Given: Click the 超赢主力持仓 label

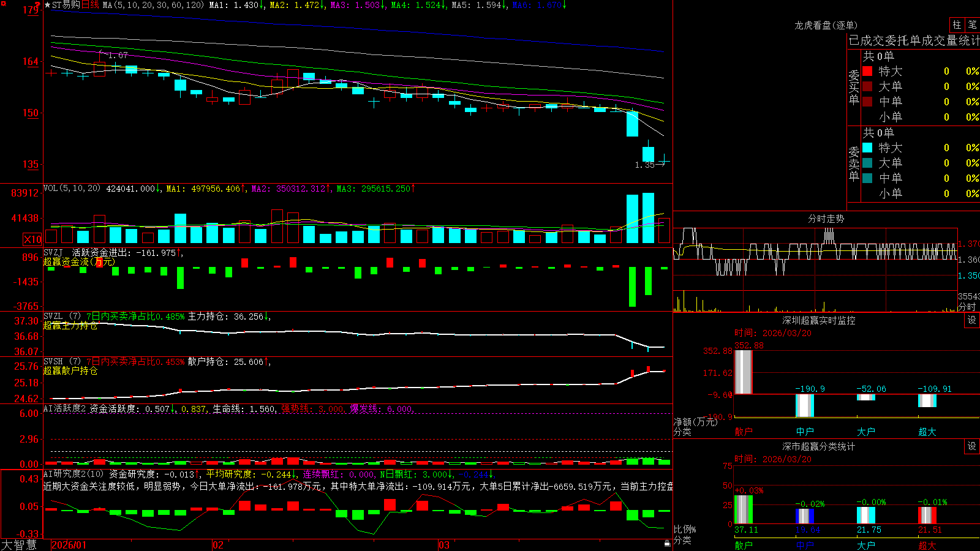Looking at the screenshot, I should (x=70, y=325).
